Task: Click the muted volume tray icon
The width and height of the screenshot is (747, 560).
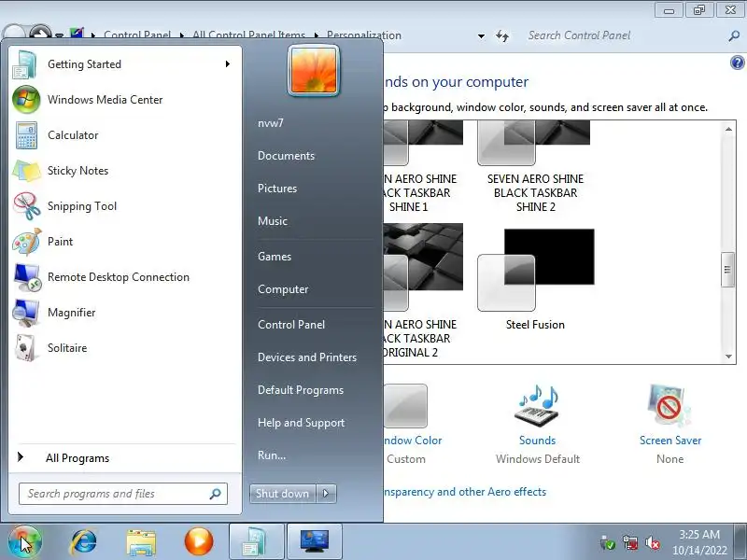Action: [x=652, y=542]
